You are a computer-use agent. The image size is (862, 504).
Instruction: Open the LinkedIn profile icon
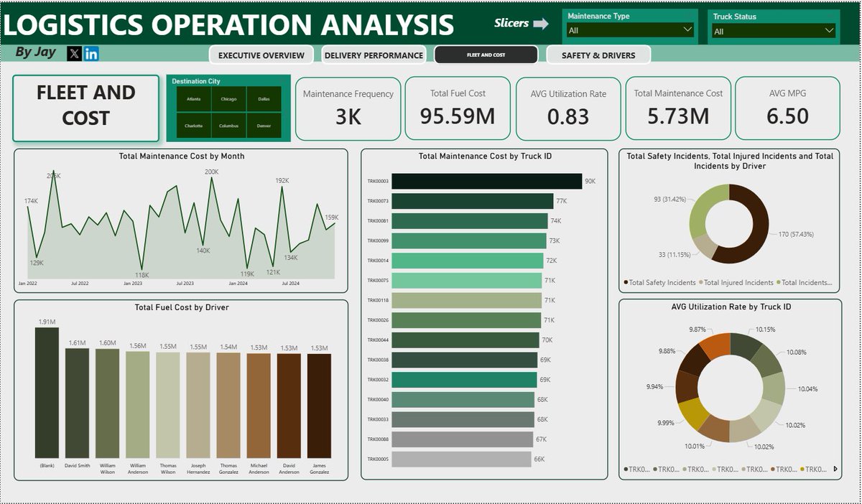[91, 54]
